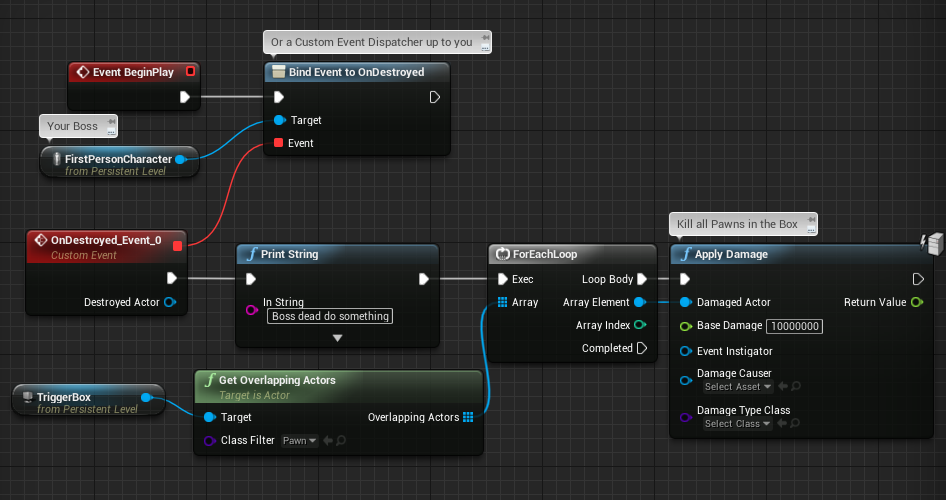Select the ForEachLoop node title
Image resolution: width=946 pixels, height=500 pixels.
(545, 254)
